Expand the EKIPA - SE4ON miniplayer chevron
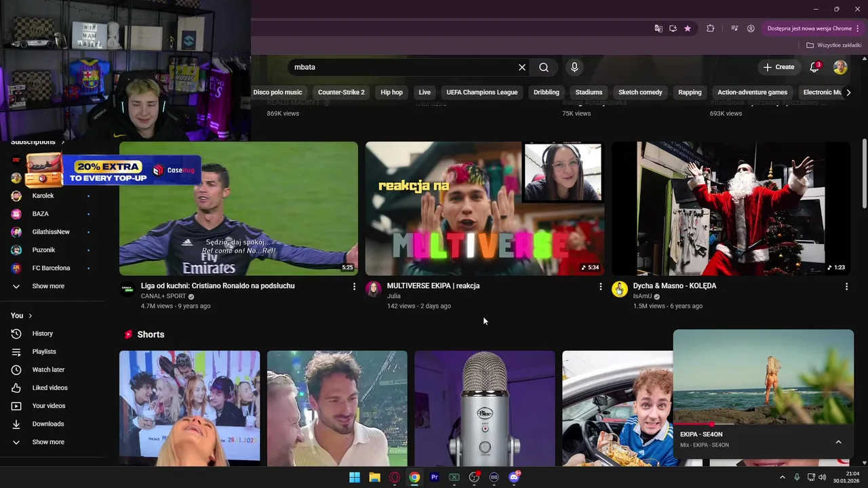The width and height of the screenshot is (868, 488). pos(838,442)
